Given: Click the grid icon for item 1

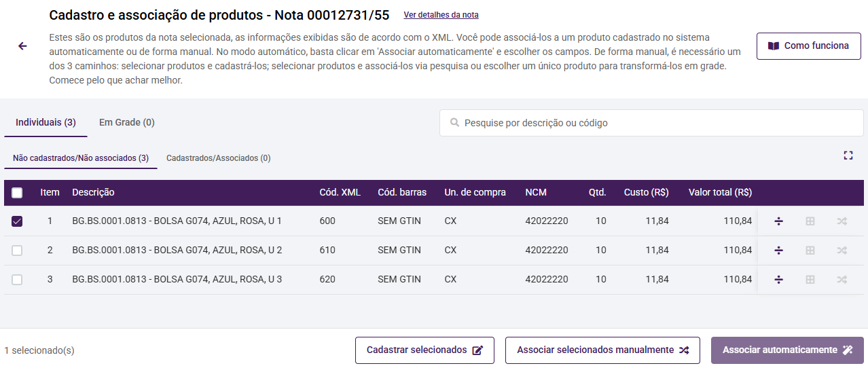Looking at the screenshot, I should tap(810, 221).
